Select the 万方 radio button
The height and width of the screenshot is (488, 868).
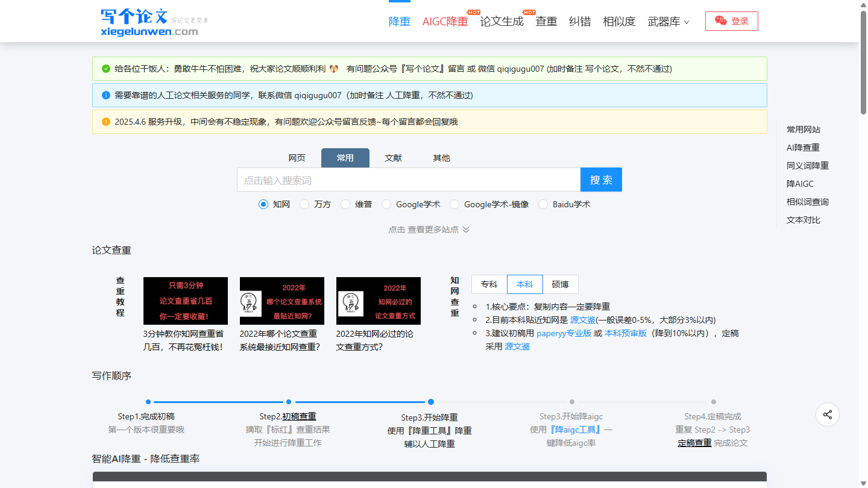coord(304,204)
